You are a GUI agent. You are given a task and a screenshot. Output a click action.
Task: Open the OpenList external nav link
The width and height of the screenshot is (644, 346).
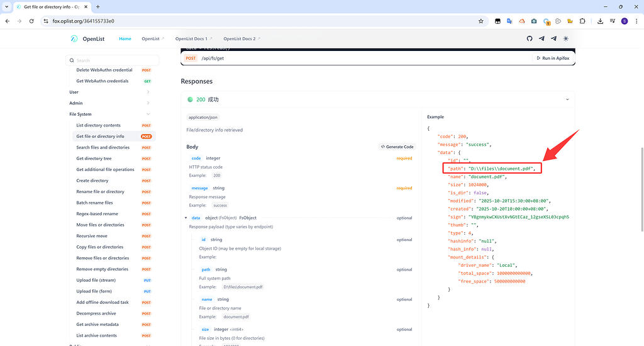pyautogui.click(x=153, y=38)
